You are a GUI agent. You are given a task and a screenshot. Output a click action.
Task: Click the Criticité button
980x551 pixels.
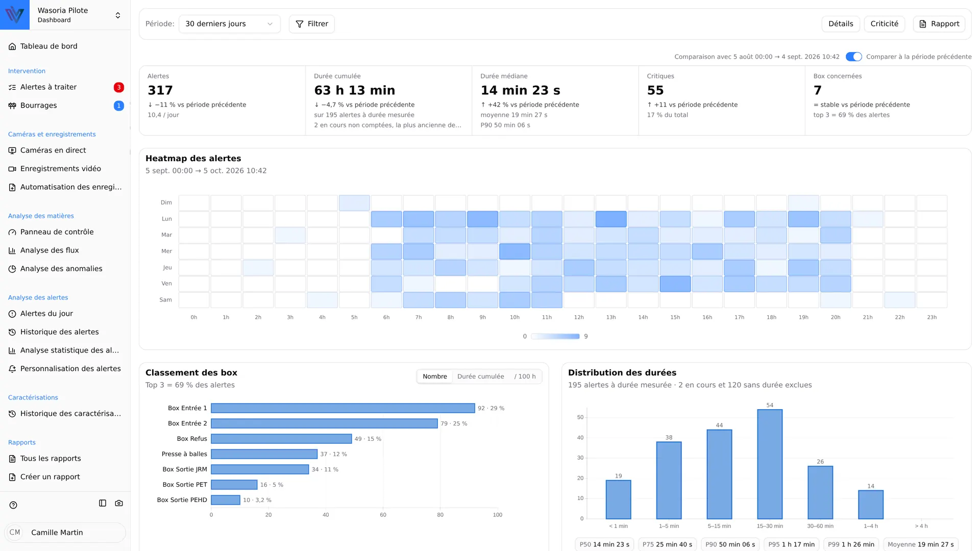coord(884,24)
